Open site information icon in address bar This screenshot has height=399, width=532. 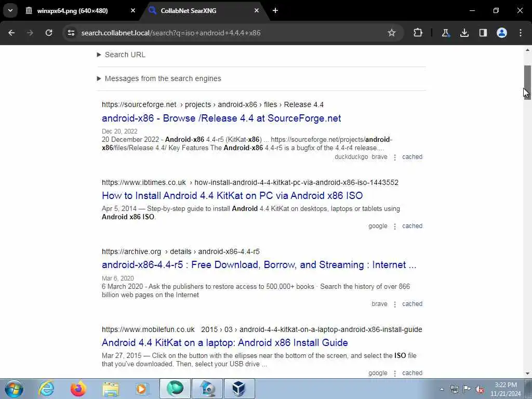[71, 33]
